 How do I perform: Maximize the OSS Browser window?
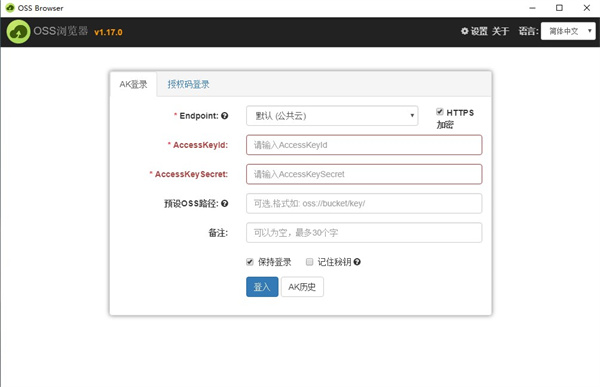[x=559, y=8]
